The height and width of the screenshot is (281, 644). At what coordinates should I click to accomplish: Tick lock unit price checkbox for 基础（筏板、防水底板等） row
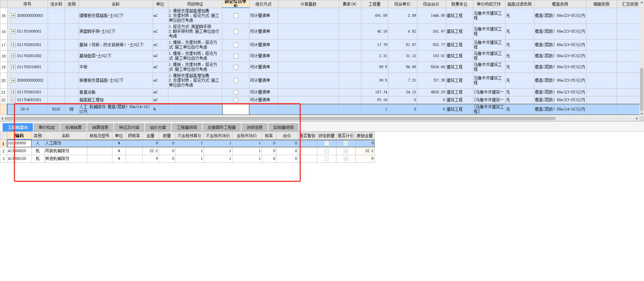(x=236, y=45)
